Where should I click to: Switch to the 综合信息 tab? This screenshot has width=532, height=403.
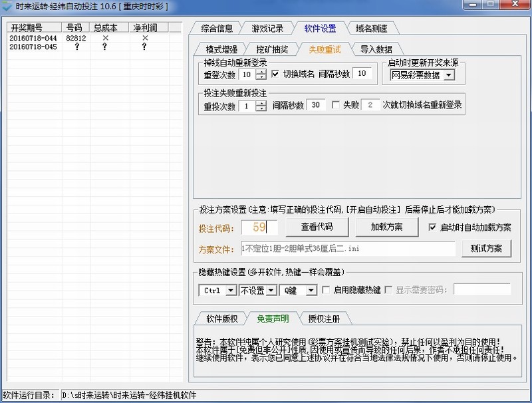(217, 29)
